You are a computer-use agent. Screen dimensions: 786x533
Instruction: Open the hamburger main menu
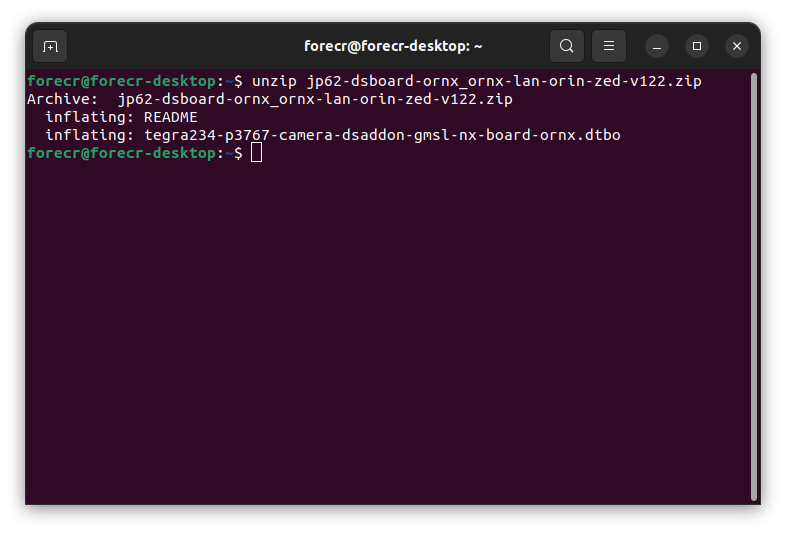tap(608, 46)
